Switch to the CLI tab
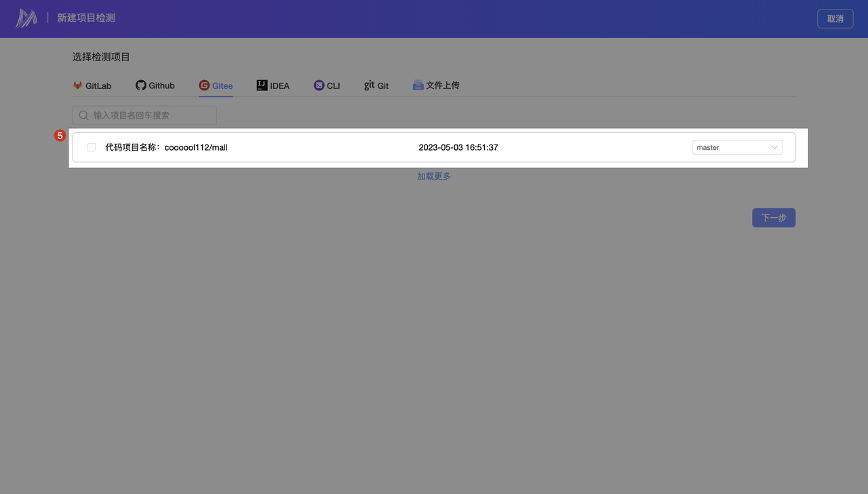This screenshot has height=494, width=868. tap(327, 85)
